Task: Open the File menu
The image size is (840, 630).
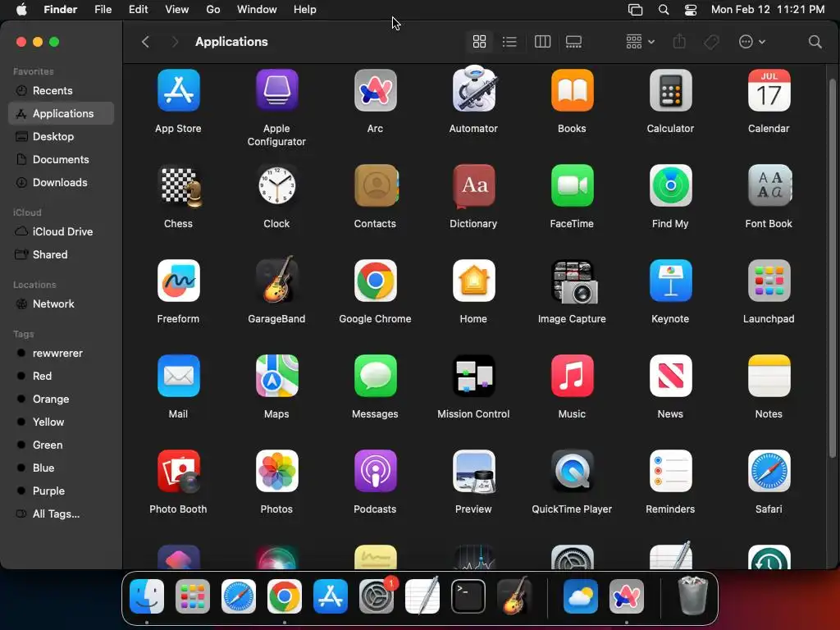Action: [103, 10]
